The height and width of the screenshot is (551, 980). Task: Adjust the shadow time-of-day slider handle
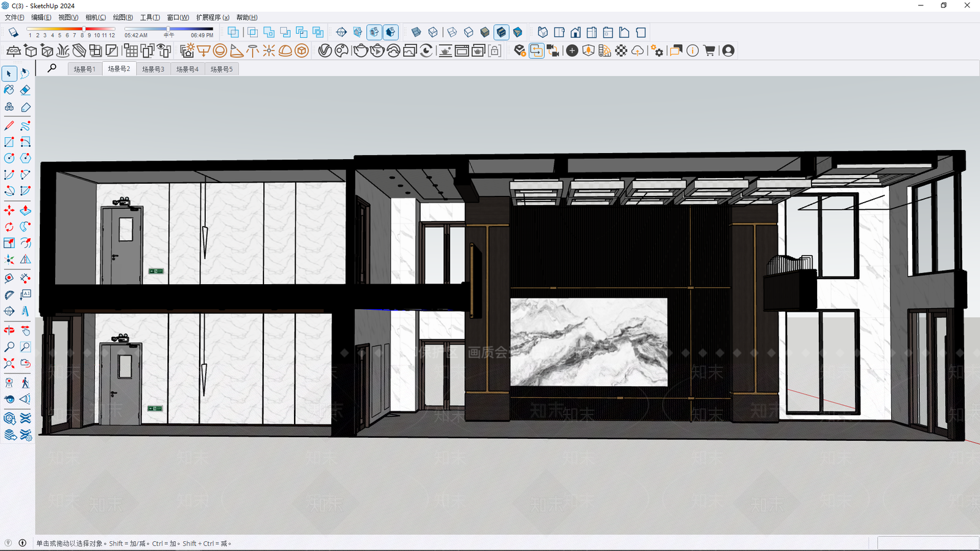[168, 29]
